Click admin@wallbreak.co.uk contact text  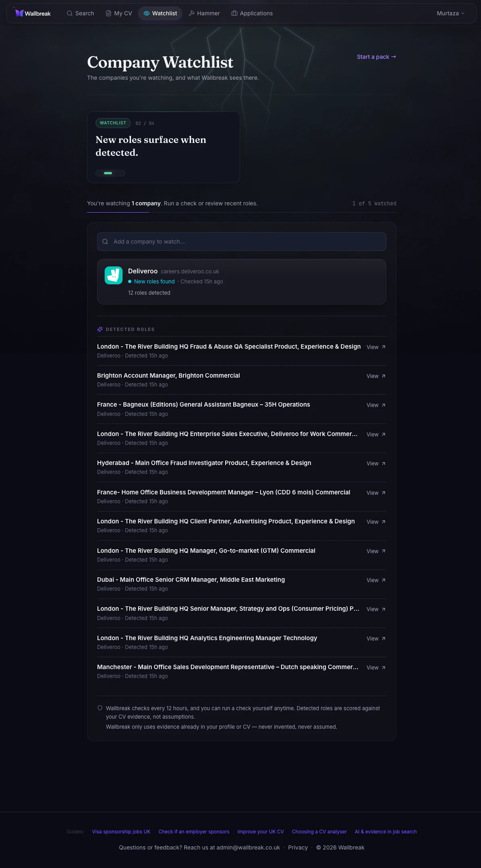point(248,847)
